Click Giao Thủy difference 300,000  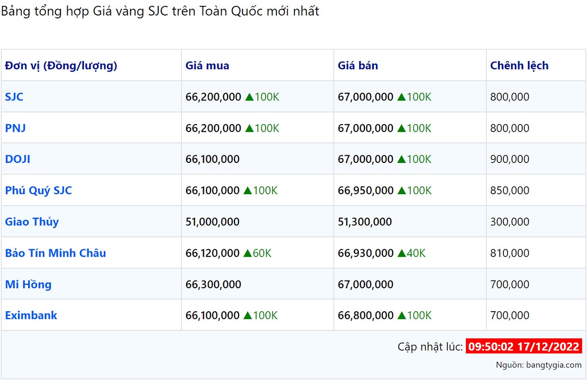point(509,222)
